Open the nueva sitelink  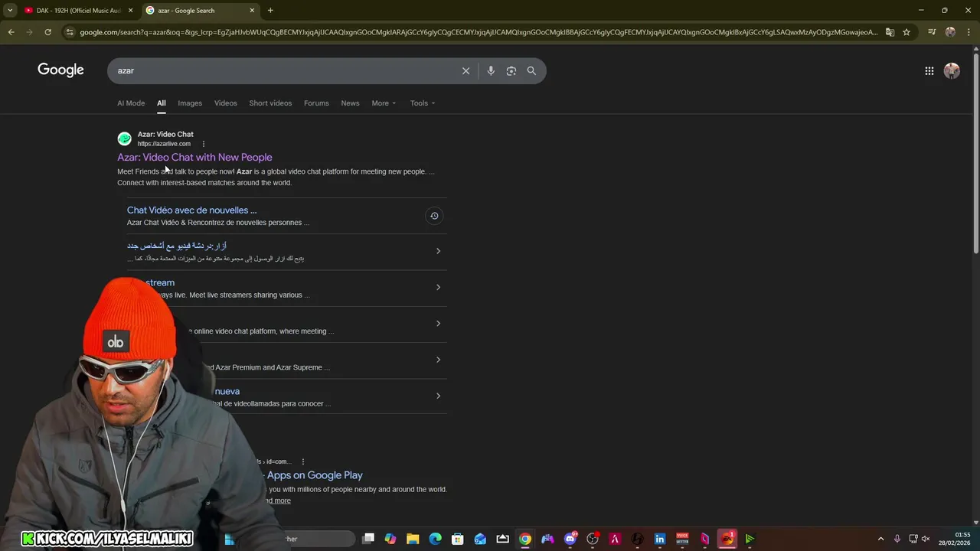click(227, 391)
